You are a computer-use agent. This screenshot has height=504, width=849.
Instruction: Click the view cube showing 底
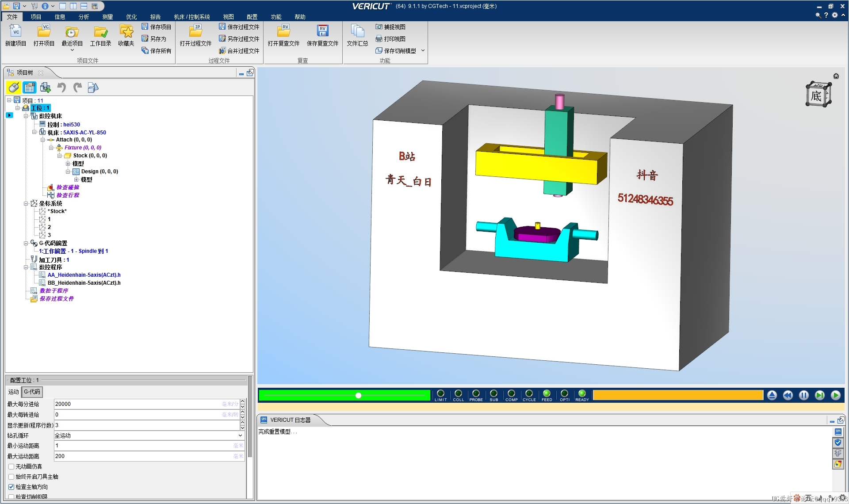tap(818, 94)
